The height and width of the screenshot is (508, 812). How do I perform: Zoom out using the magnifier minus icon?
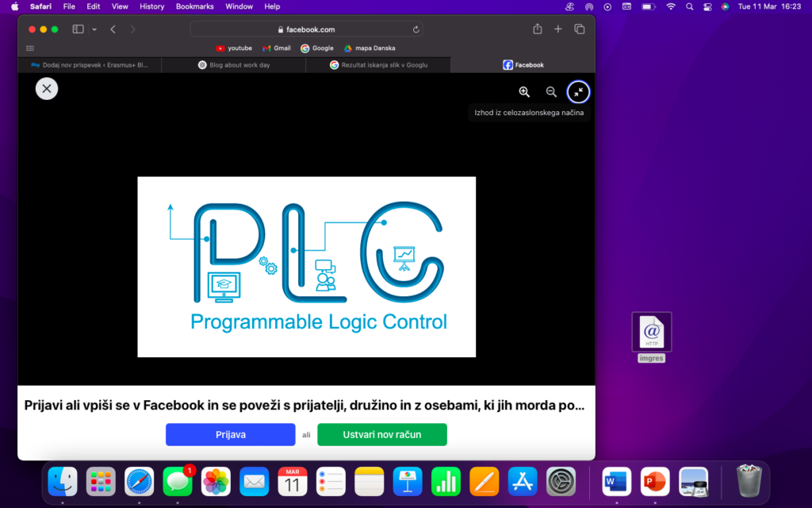pos(551,92)
